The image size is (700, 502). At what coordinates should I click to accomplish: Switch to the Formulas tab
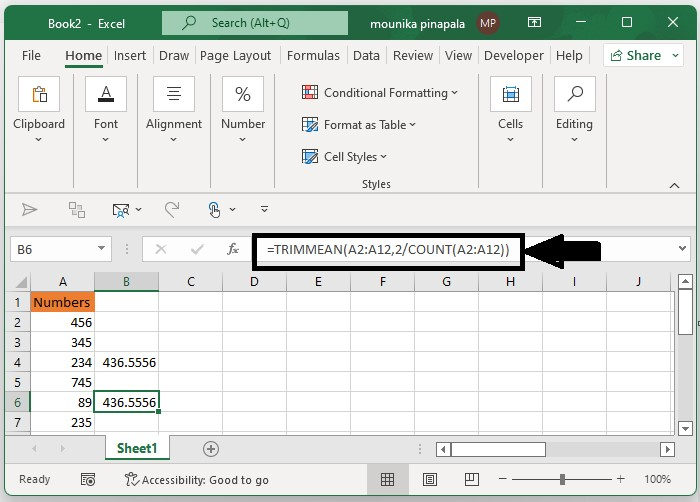313,55
